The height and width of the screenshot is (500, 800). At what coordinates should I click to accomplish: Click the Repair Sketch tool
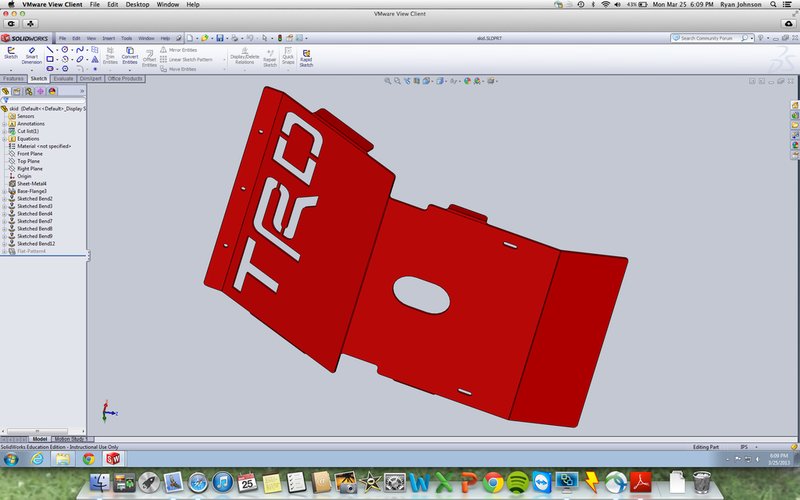270,58
